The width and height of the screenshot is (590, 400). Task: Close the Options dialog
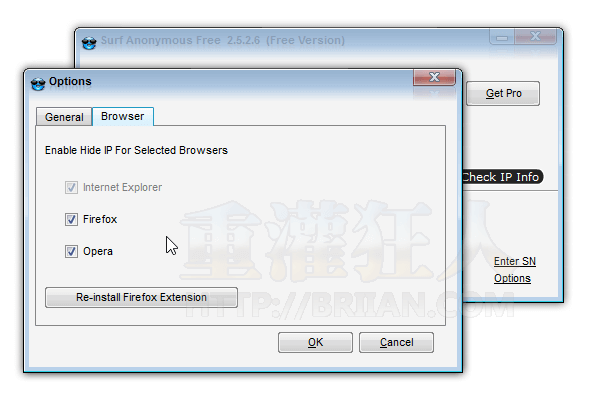(x=434, y=77)
